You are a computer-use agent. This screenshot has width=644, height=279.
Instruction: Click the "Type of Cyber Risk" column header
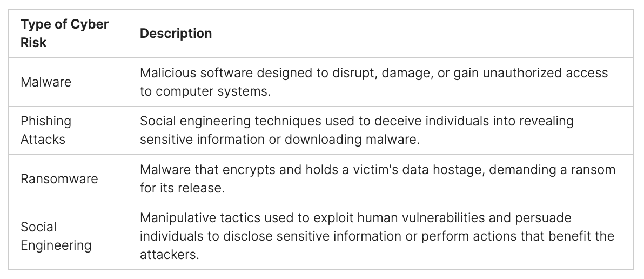(64, 33)
